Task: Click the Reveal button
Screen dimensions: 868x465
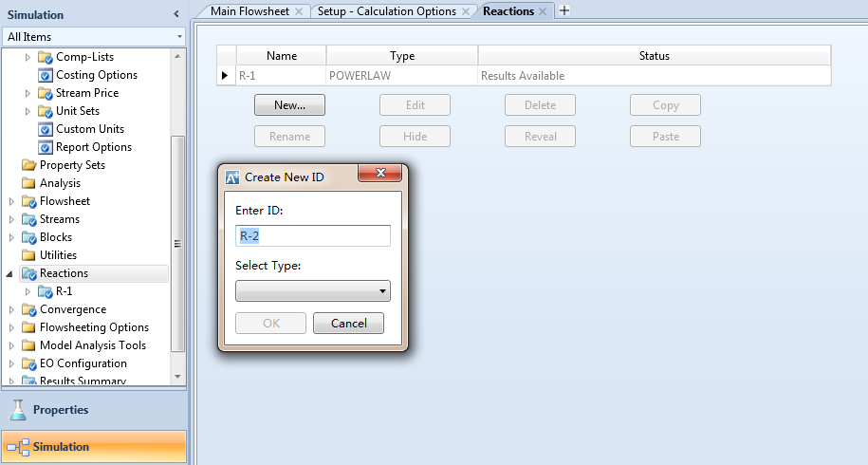Action: tap(540, 137)
